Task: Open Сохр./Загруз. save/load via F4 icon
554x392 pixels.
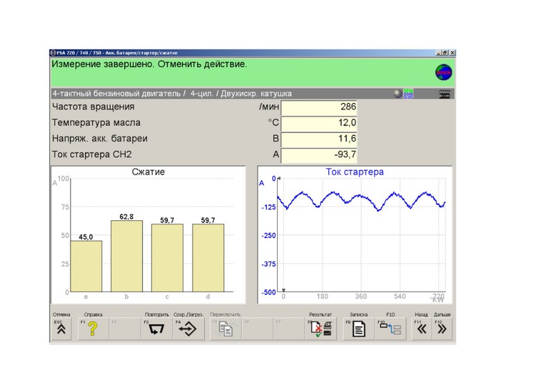Action: click(188, 330)
